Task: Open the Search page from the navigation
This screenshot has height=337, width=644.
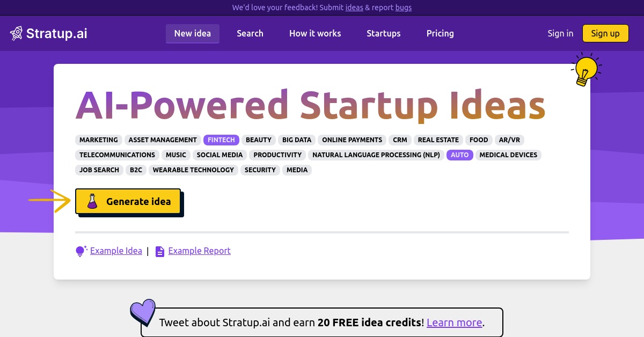Action: (250, 33)
